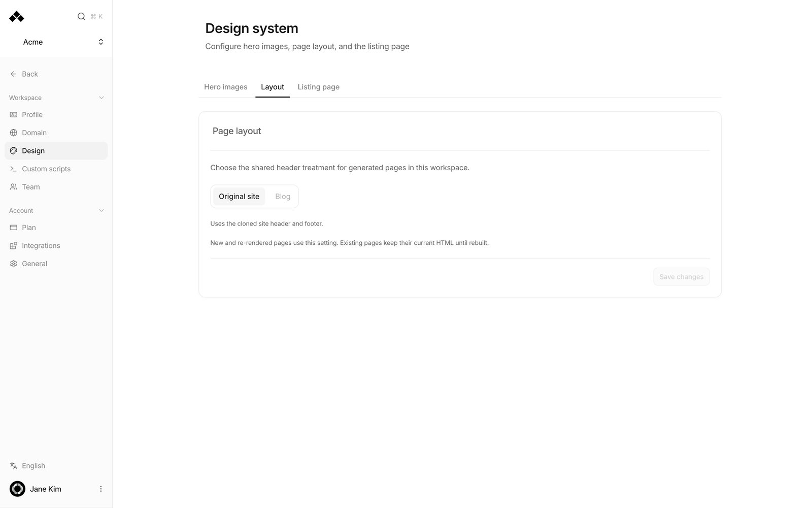Screen dimensions: 812x508
Task: Choose the Blog layout option
Action: tap(283, 197)
